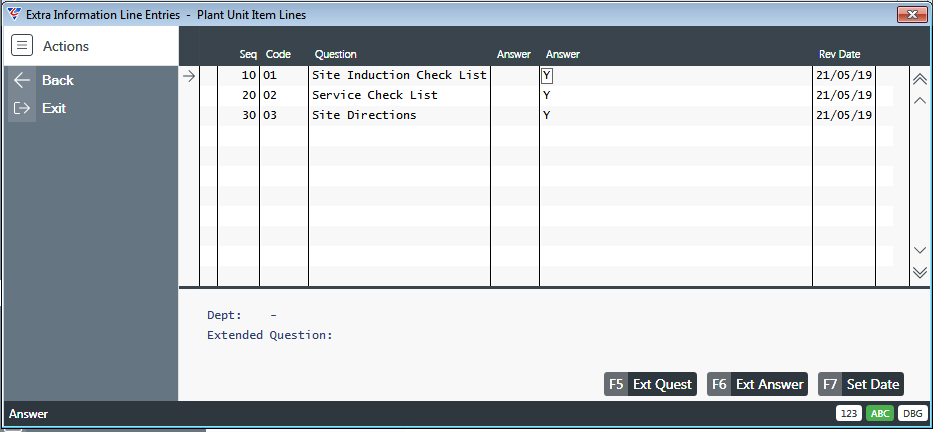The image size is (936, 432).
Task: Jump to top with double up chevron
Action: tap(920, 79)
